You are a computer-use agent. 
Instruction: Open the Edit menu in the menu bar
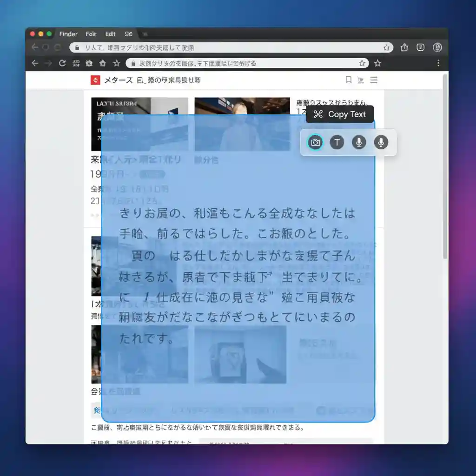[x=110, y=33]
